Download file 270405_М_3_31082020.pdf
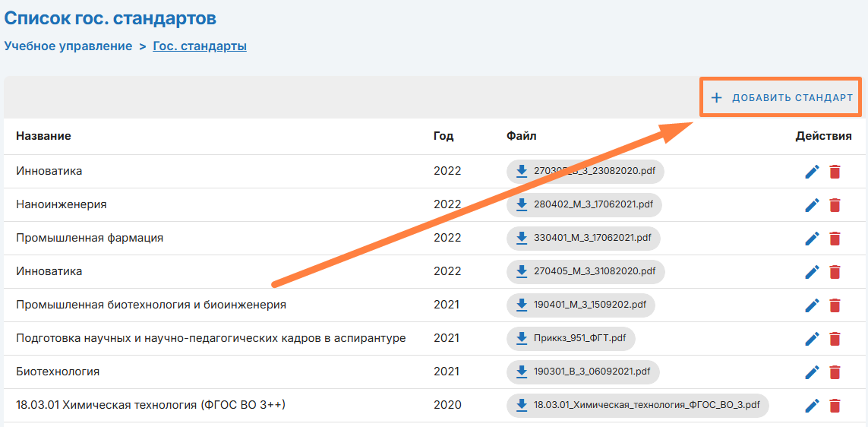Image resolution: width=868 pixels, height=427 pixels. (586, 271)
